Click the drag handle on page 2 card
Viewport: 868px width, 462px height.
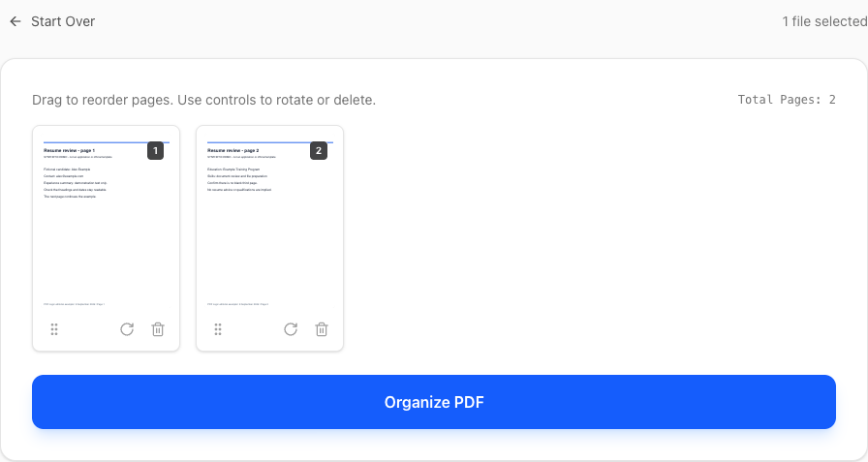click(x=218, y=329)
